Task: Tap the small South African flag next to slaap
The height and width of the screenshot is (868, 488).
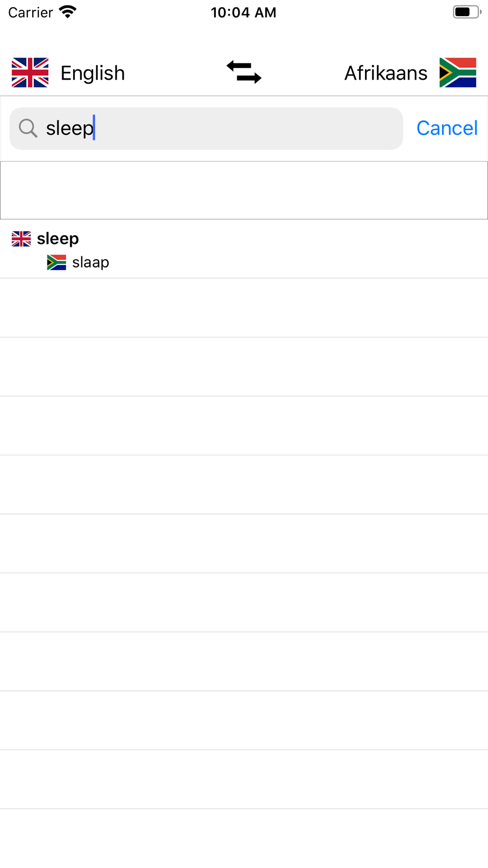Action: coord(57,263)
